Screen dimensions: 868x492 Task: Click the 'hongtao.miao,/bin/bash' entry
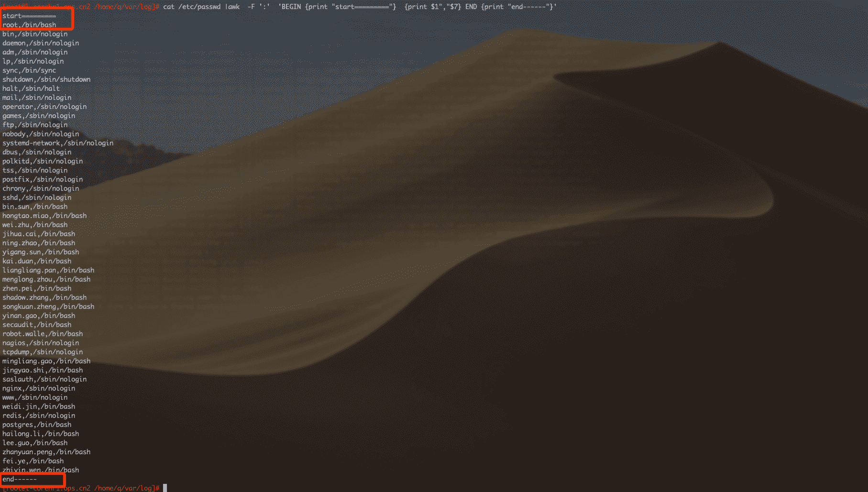click(x=44, y=216)
